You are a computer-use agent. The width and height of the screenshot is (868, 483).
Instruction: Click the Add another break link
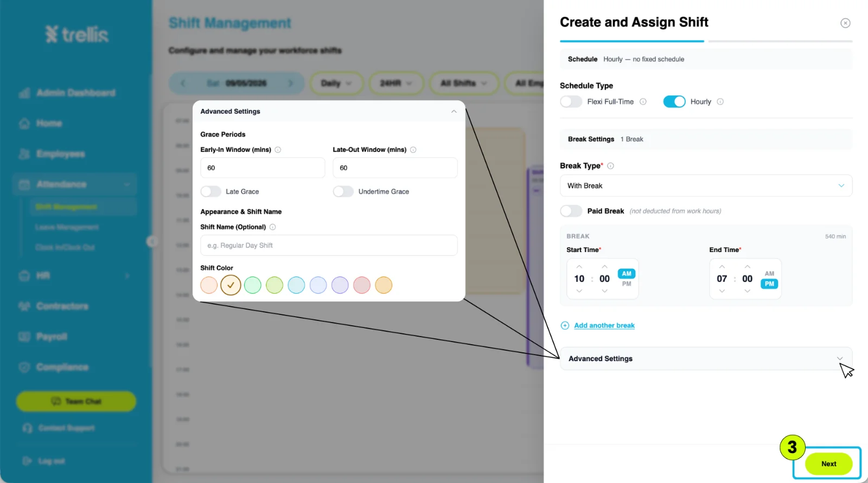(x=604, y=325)
